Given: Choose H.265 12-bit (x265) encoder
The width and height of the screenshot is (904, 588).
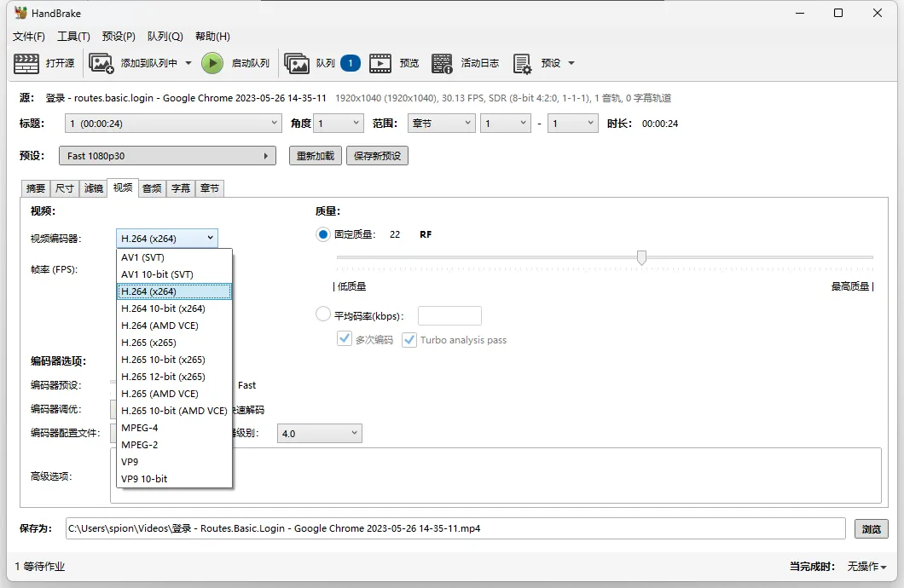Looking at the screenshot, I should point(174,376).
